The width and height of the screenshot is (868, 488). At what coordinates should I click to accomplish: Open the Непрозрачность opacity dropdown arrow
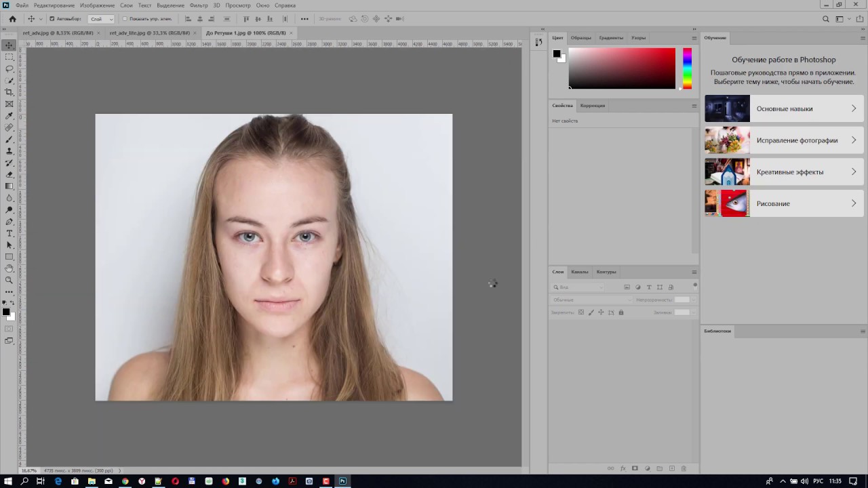[x=693, y=300]
